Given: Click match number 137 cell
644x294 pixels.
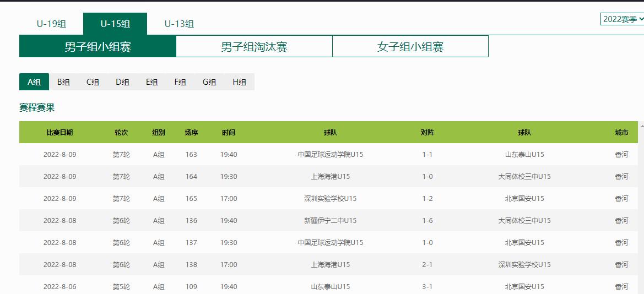Looking at the screenshot, I should pyautogui.click(x=191, y=242).
